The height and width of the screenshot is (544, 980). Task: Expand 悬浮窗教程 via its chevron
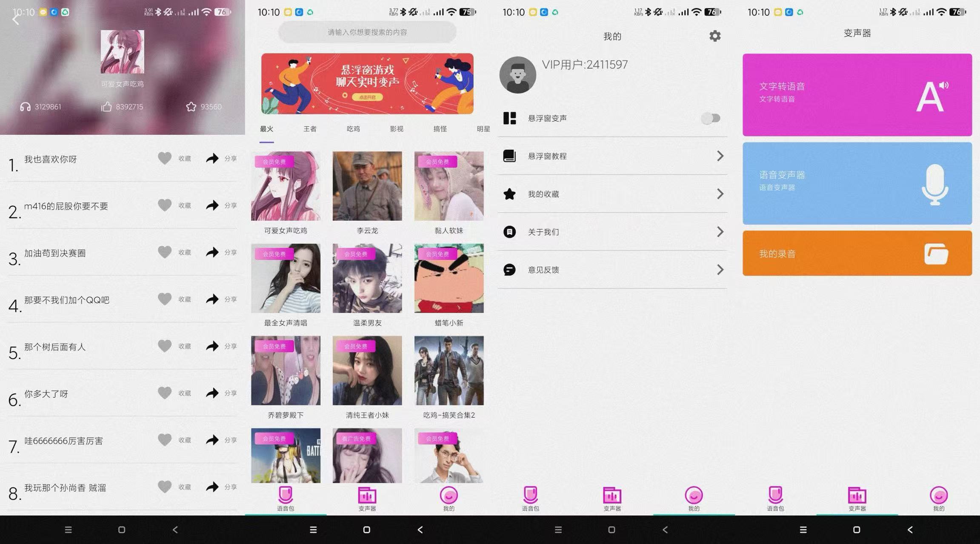tap(720, 156)
